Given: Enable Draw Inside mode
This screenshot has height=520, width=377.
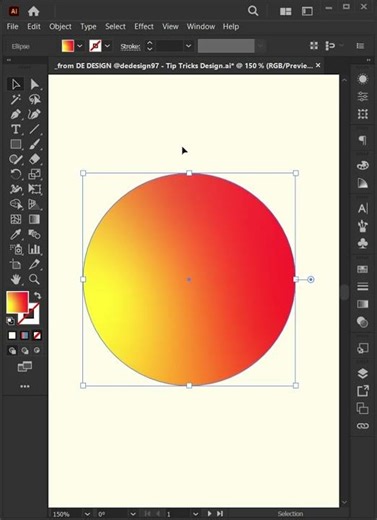Looking at the screenshot, I should (37, 350).
